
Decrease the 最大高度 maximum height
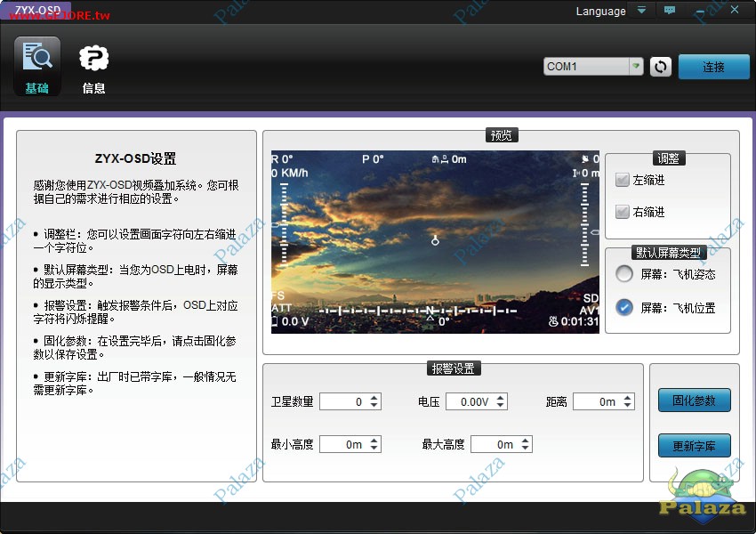pyautogui.click(x=526, y=449)
